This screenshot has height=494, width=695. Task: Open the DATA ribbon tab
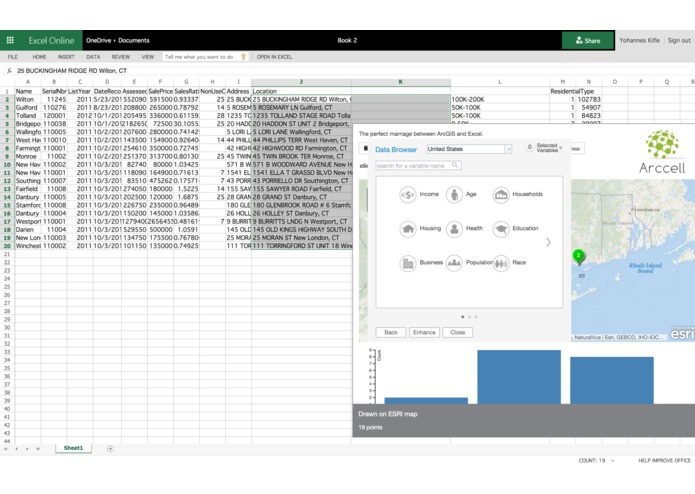click(x=93, y=57)
